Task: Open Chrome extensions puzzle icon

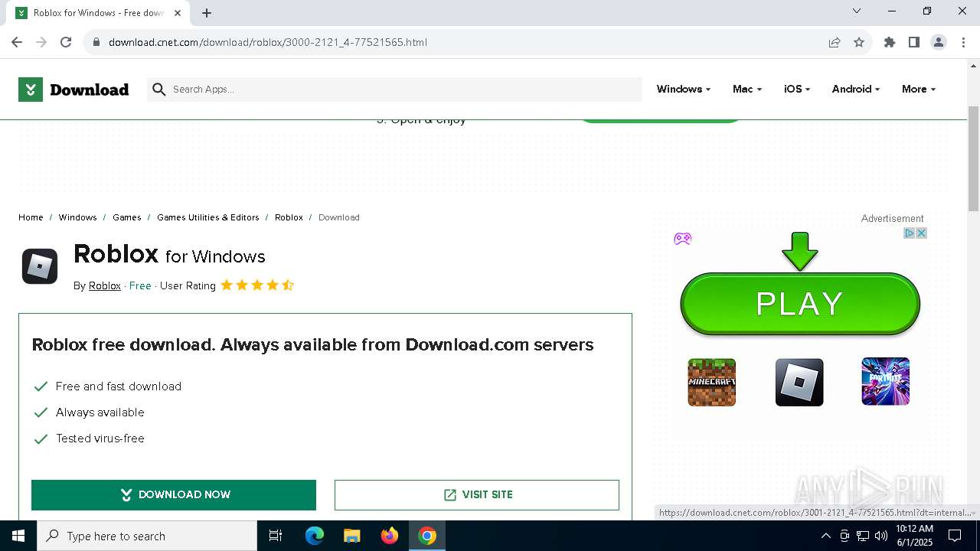Action: coord(890,42)
